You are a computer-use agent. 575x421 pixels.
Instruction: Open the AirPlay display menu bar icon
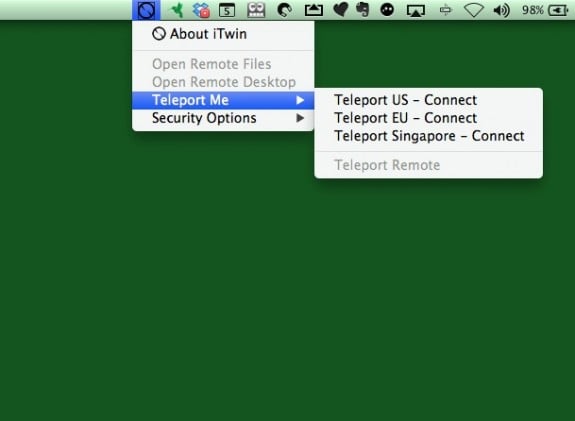click(416, 11)
